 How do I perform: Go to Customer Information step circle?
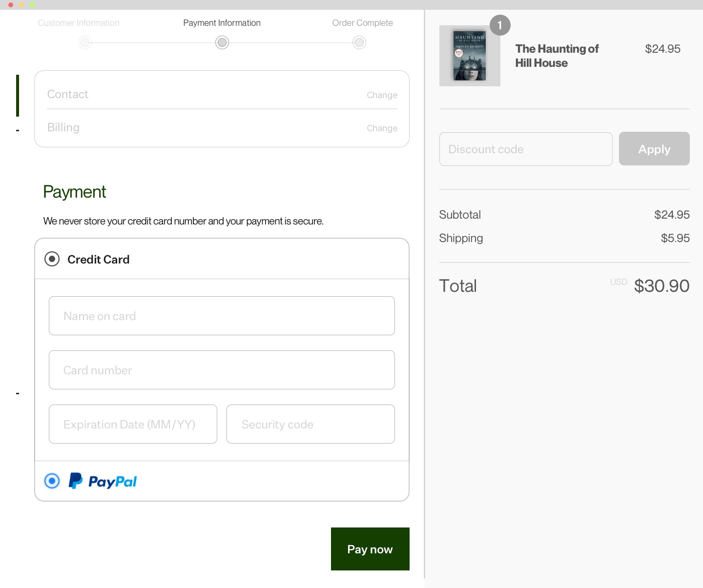tap(85, 42)
